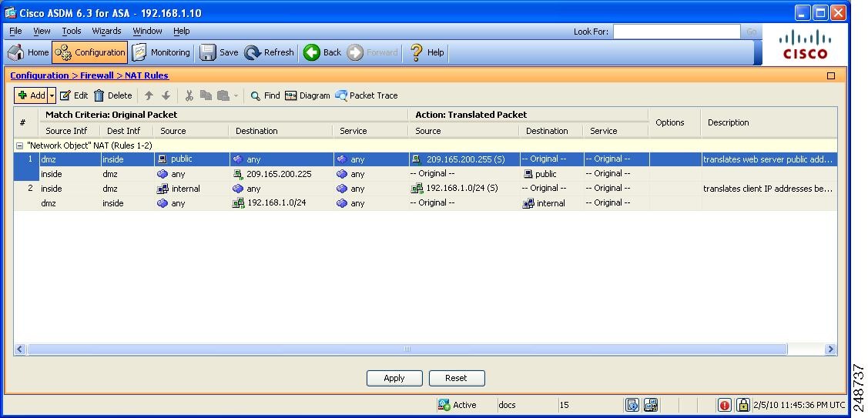
Task: Open the Tools menu
Action: 72,31
